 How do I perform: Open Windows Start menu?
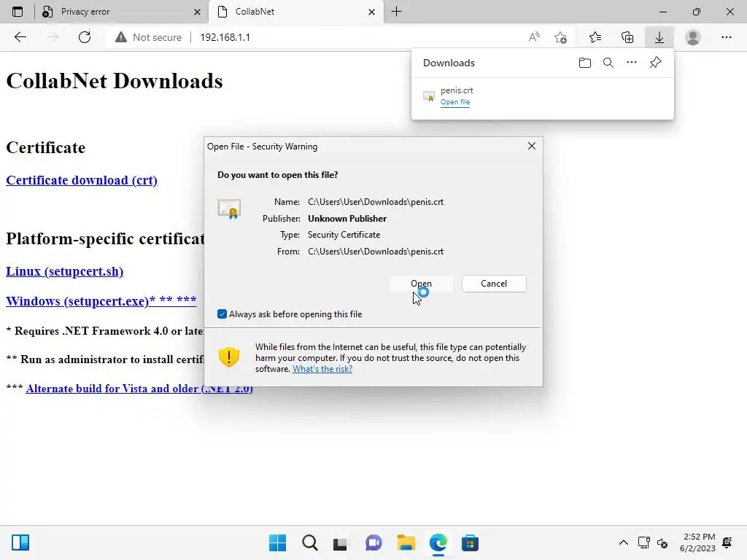click(277, 542)
